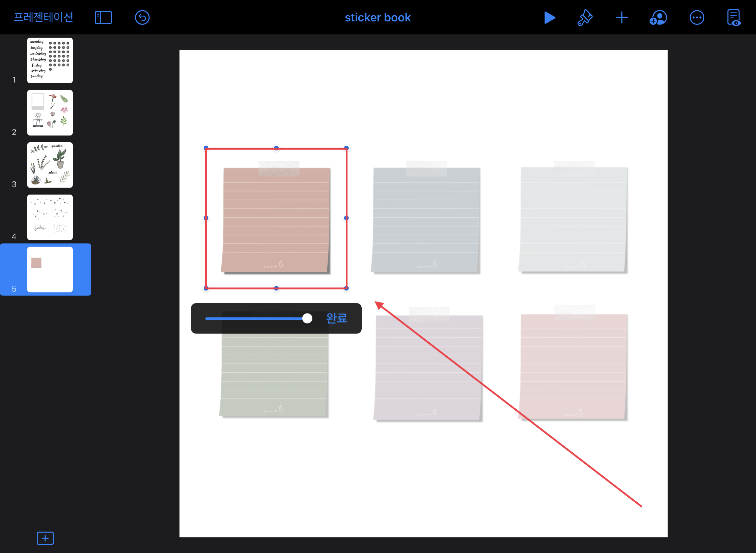Go back to 프레젠테이션 list
The height and width of the screenshot is (553, 756).
[x=44, y=17]
